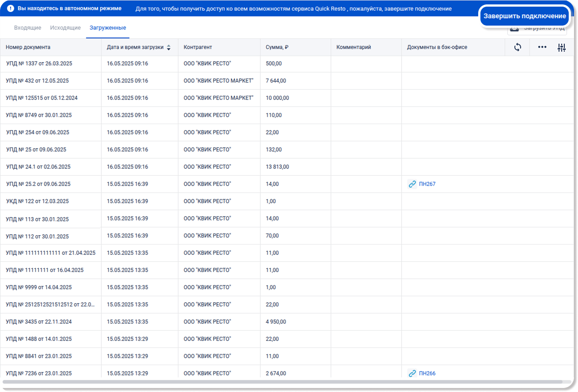Image resolution: width=578 pixels, height=392 pixels.
Task: Click the Сумма, ₽ column header
Action: coord(277,47)
